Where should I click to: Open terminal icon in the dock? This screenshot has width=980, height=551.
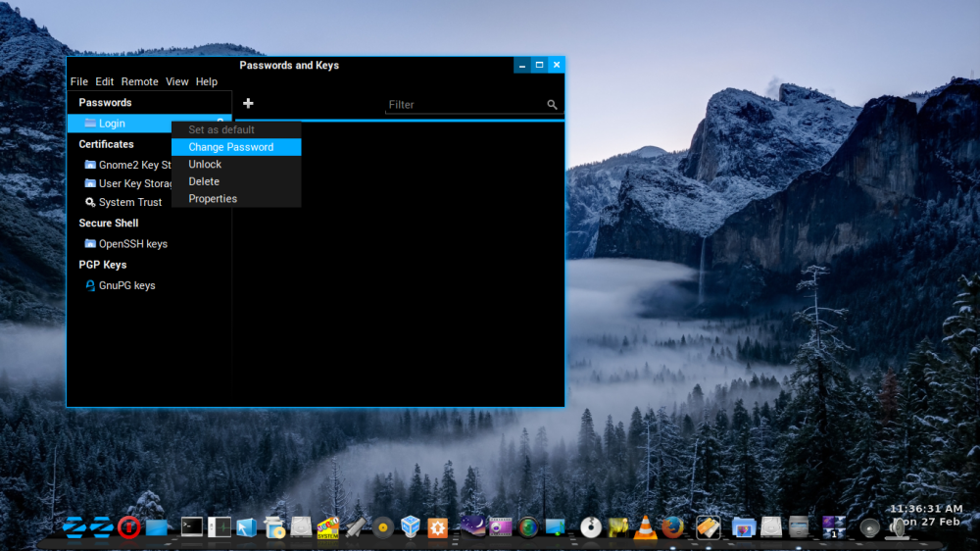click(x=192, y=527)
